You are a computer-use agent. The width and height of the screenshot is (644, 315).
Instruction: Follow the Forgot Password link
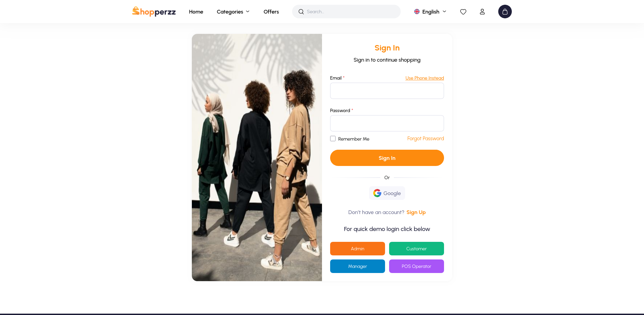[425, 139]
